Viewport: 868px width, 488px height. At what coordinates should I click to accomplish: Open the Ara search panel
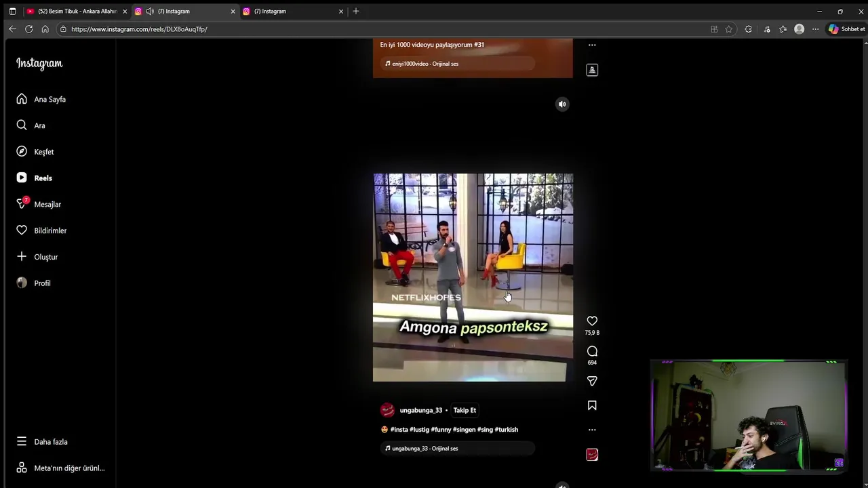[31, 125]
